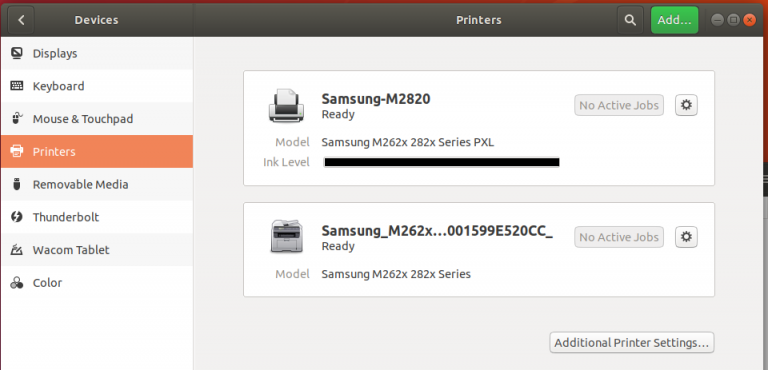Viewport: 768px width, 370px height.
Task: Open Additional Printer Settings...
Action: [632, 343]
